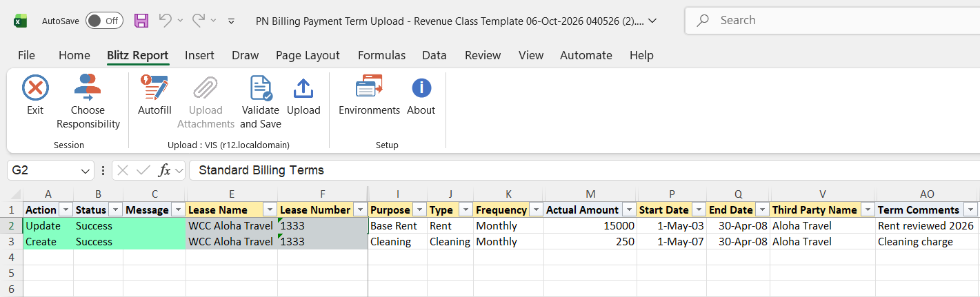Open the Redo history dropdown arrow
980x297 pixels.
[214, 21]
